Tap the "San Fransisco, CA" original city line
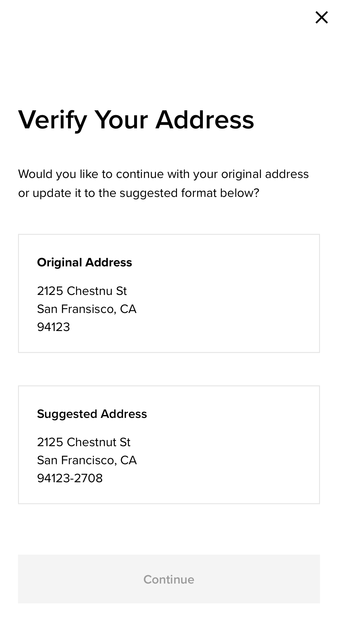Screen dimensions: 338x644 87,309
